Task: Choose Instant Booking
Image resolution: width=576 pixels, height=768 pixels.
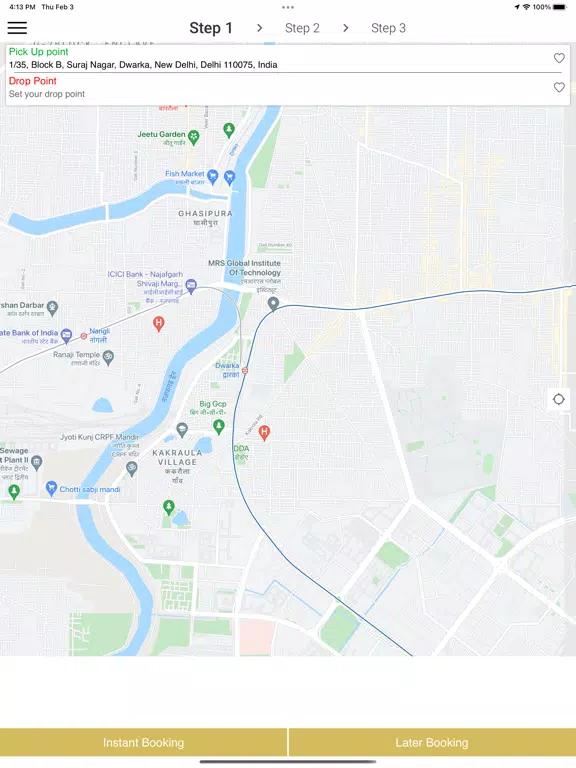Action: point(144,743)
